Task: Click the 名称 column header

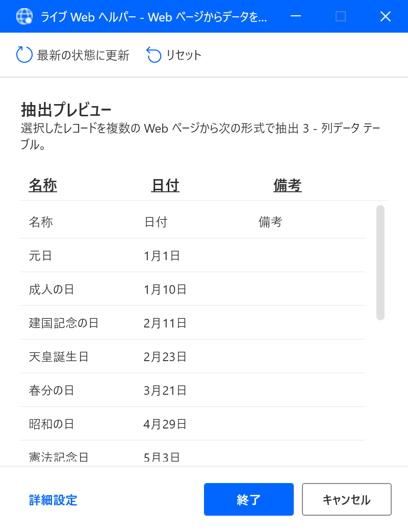Action: 43,185
